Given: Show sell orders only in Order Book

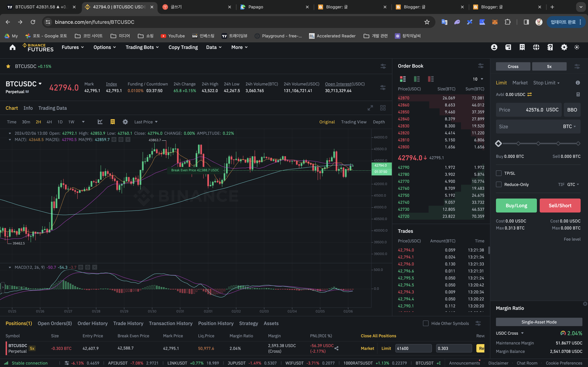Looking at the screenshot, I should point(430,79).
